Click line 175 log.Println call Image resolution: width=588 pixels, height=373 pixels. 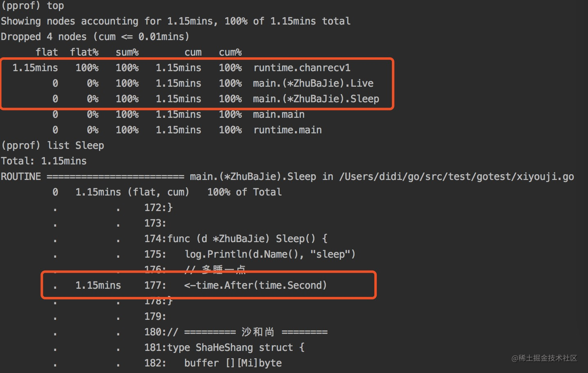270,254
